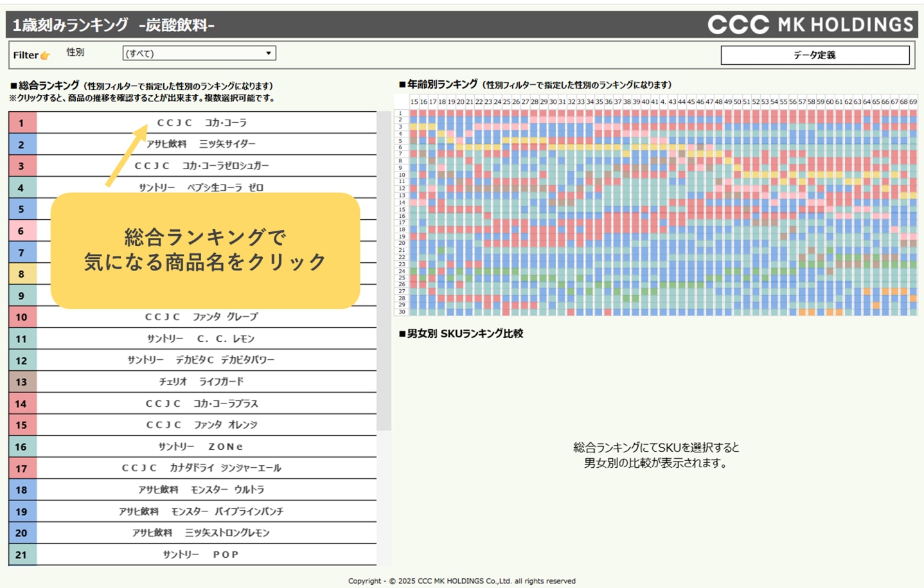Click the pointing hand icon beside Filter
Viewport: 924px width, 588px height.
(45, 55)
